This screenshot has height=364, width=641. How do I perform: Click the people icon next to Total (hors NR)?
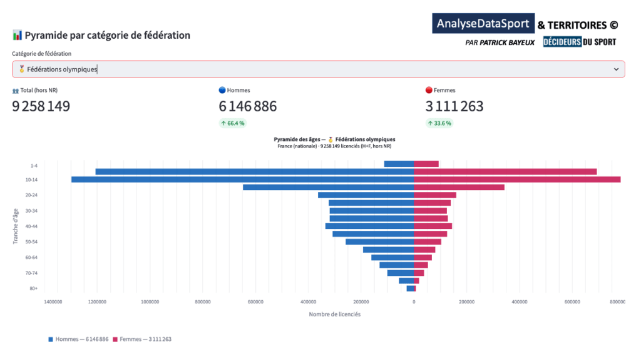click(16, 91)
